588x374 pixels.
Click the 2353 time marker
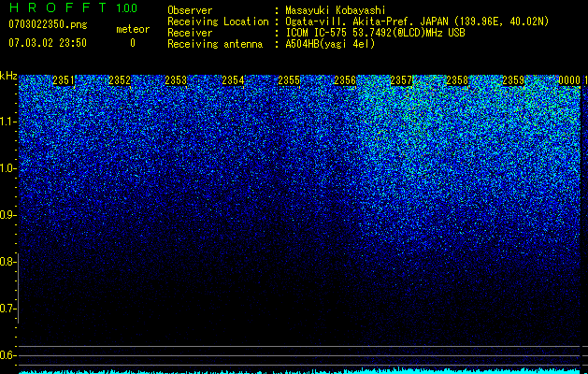click(176, 80)
